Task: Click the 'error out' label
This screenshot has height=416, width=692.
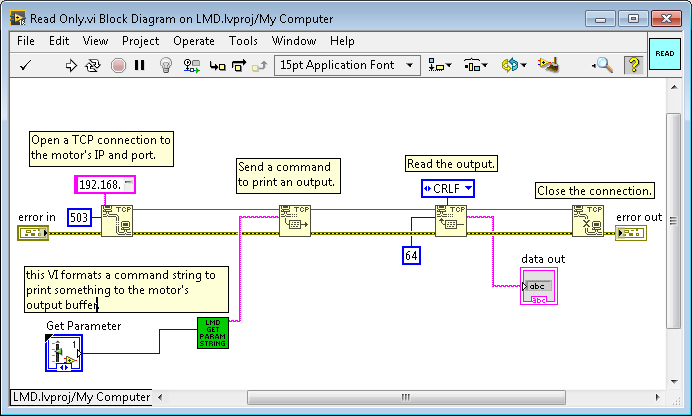Action: [x=639, y=217]
